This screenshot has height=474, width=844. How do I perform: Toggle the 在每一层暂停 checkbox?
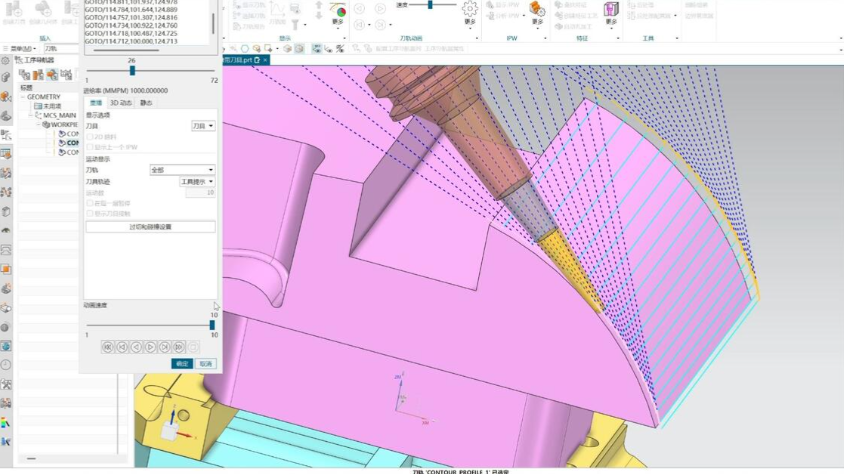[90, 203]
